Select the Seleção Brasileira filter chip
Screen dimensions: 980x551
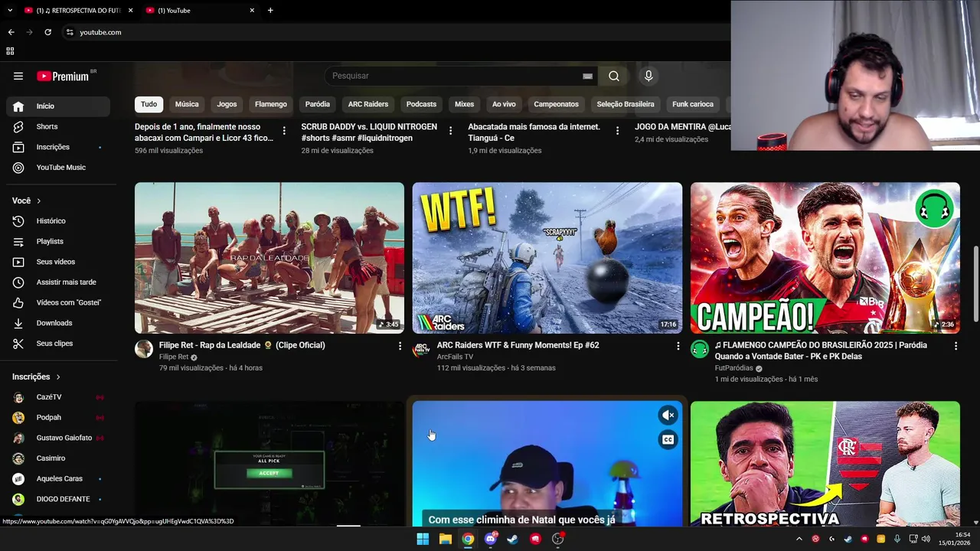(x=626, y=104)
